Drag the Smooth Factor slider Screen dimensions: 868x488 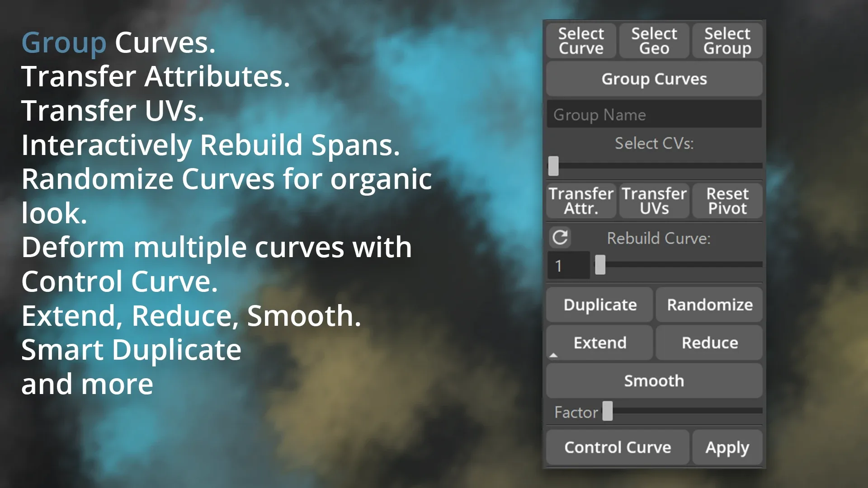click(x=608, y=411)
